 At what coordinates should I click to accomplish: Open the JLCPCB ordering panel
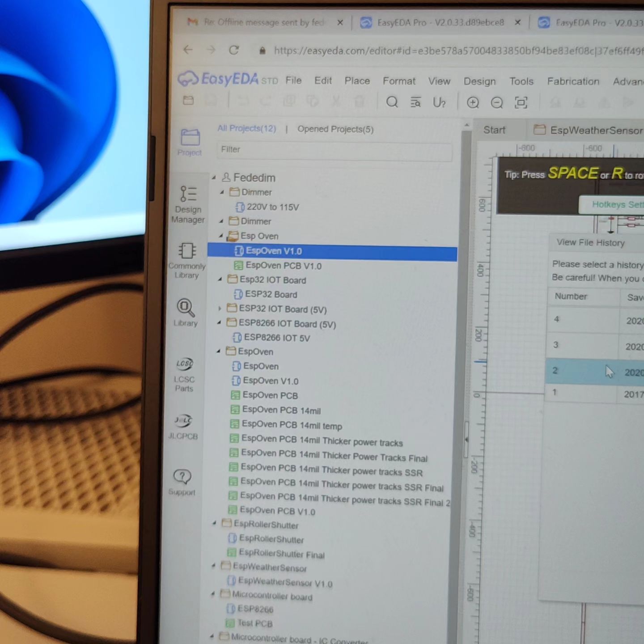click(x=183, y=427)
